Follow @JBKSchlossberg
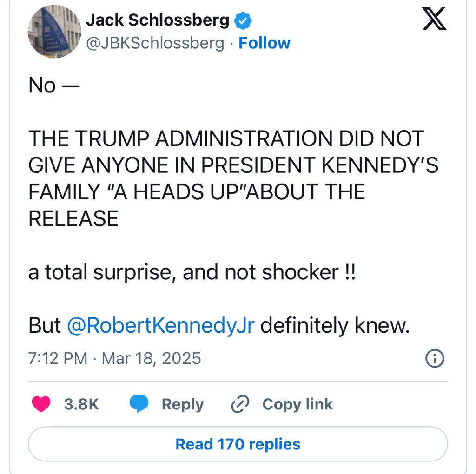 [264, 43]
